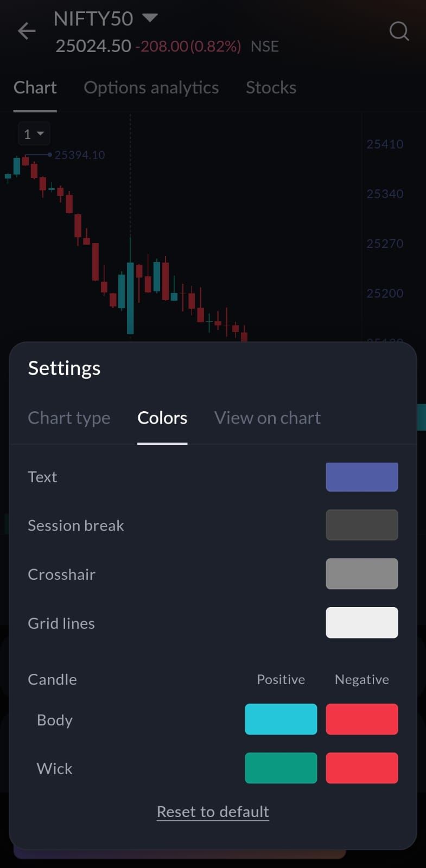Open the search magnifier icon
The image size is (426, 868).
click(x=399, y=31)
